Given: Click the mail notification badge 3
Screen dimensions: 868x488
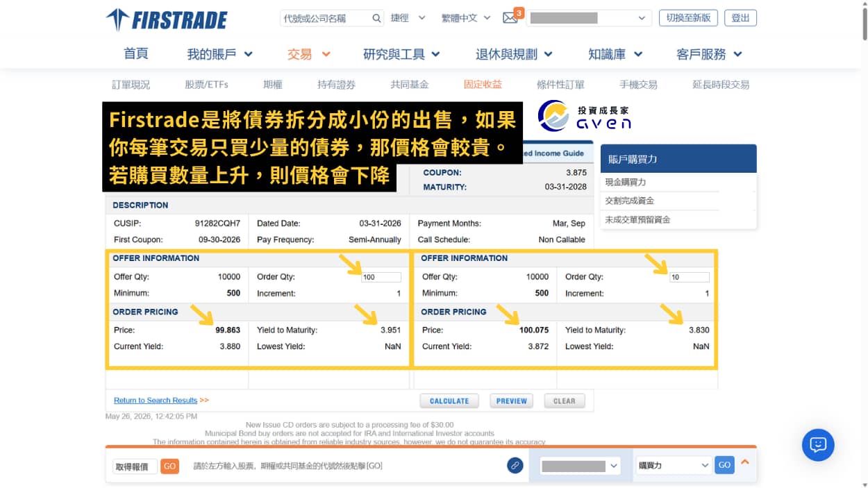Looking at the screenshot, I should click(x=519, y=12).
